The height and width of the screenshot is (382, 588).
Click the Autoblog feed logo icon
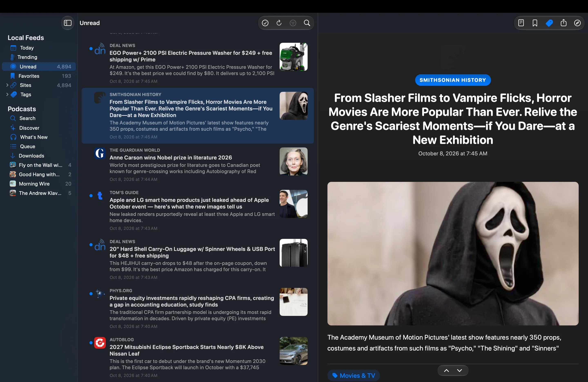100,343
